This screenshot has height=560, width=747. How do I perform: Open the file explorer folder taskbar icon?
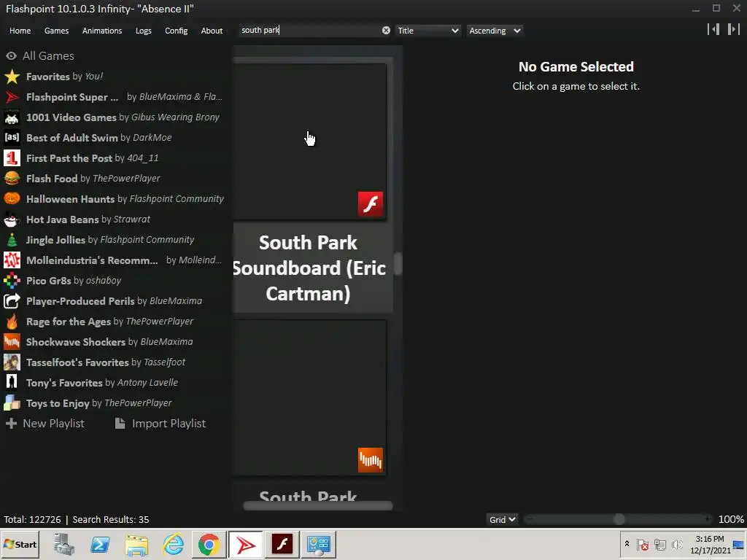(136, 544)
